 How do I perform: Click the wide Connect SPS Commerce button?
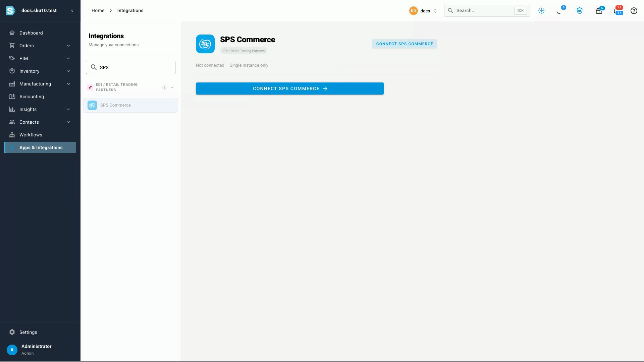290,88
